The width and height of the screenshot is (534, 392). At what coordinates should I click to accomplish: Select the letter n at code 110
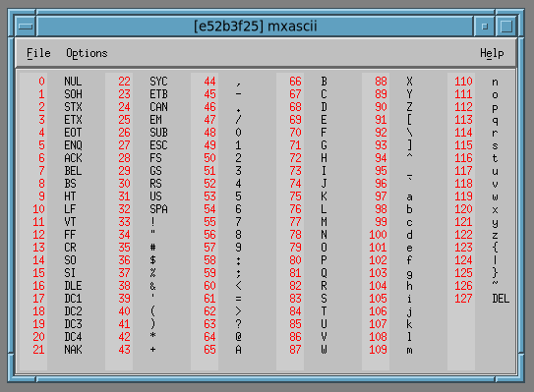click(495, 82)
